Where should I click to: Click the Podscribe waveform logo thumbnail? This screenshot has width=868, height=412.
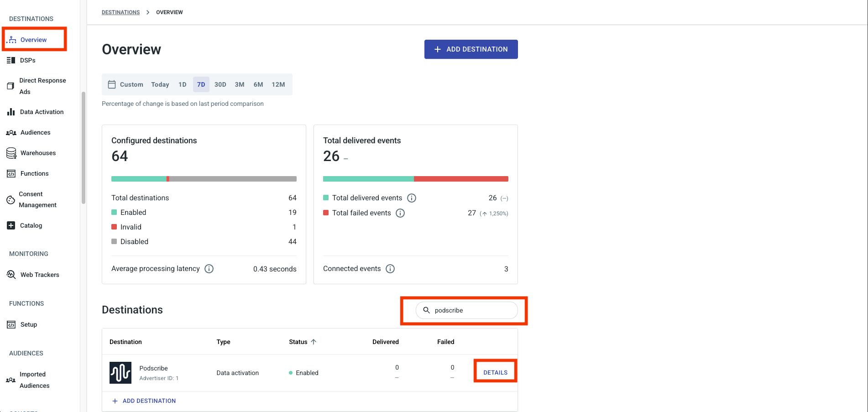[x=120, y=373]
